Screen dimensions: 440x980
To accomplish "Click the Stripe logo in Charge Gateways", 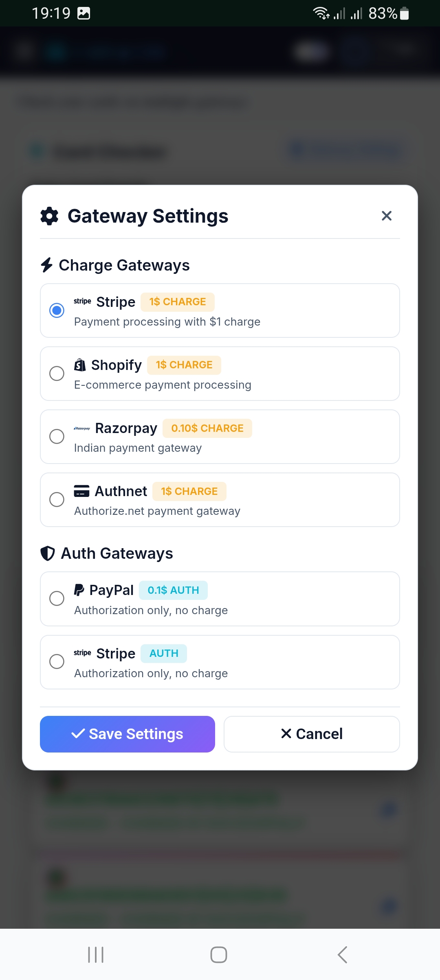I will coord(82,302).
